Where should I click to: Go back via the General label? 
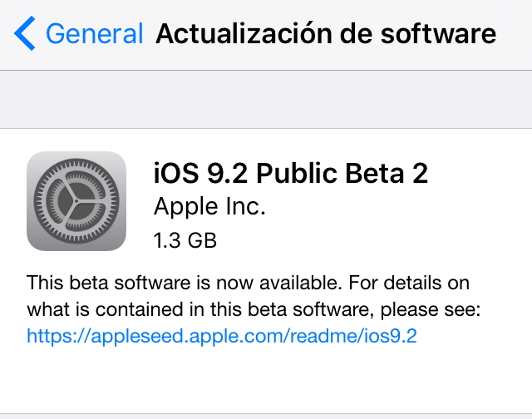pos(94,33)
